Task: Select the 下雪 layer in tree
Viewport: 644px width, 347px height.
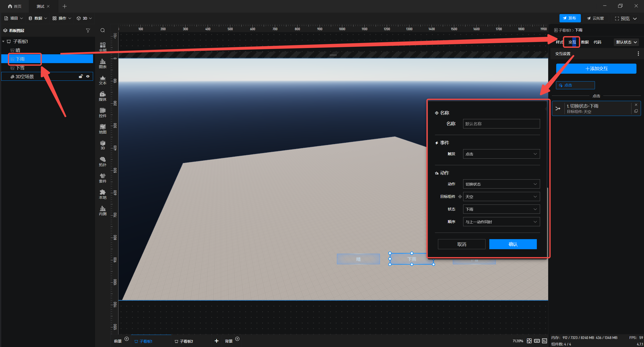Action: point(20,68)
